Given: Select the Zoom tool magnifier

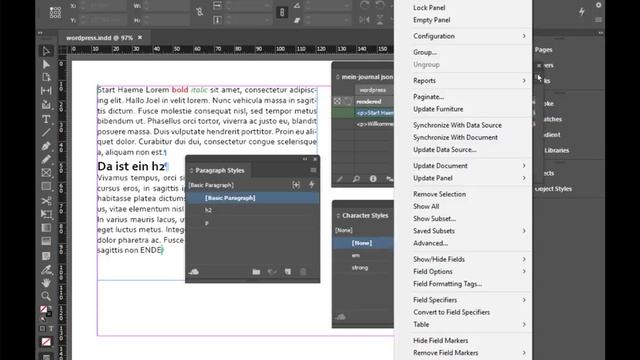Looking at the screenshot, I should pyautogui.click(x=46, y=296).
